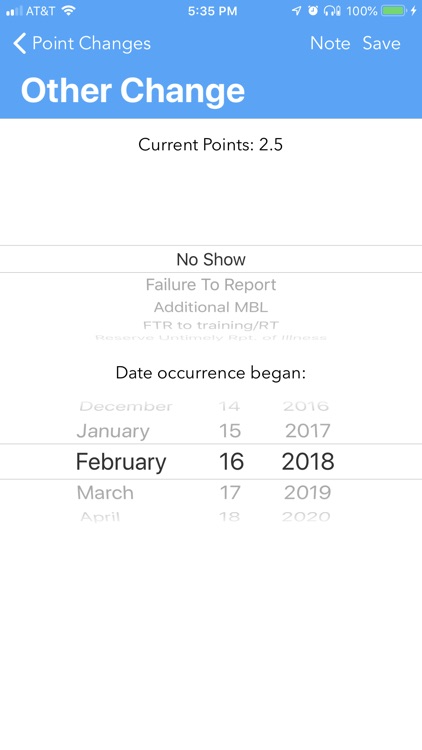Choose March in the month wheel
The image size is (422, 750).
pyautogui.click(x=105, y=493)
